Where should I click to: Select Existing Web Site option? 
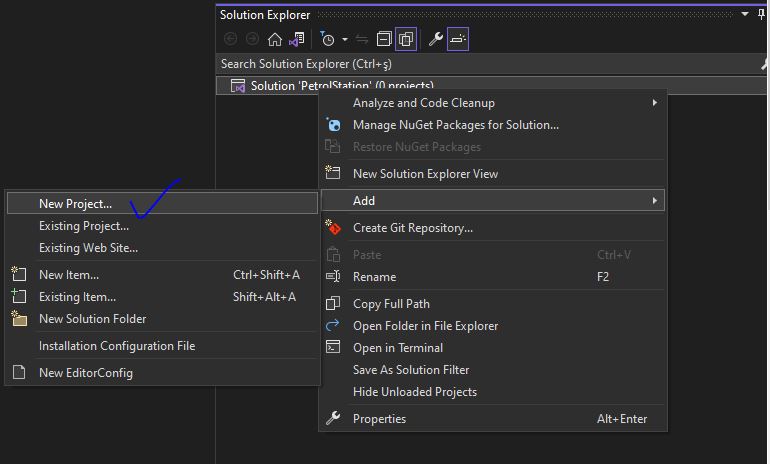163,248
